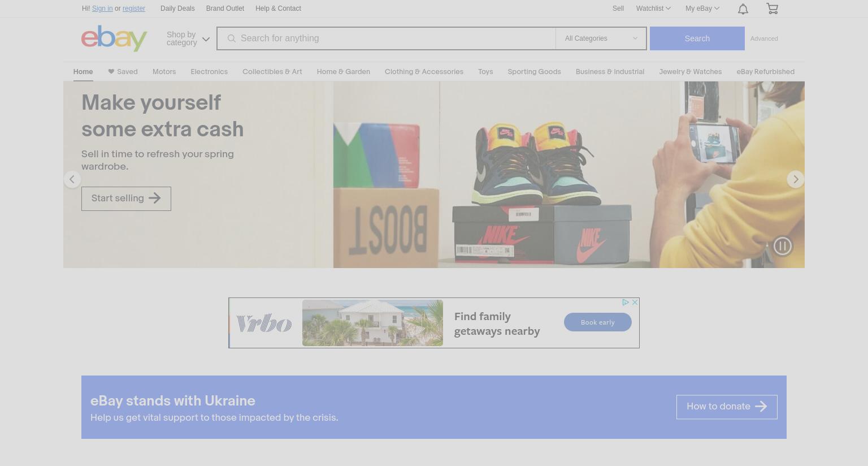Click the heart icon next to Saved
This screenshot has width=868, height=466.
(x=111, y=71)
